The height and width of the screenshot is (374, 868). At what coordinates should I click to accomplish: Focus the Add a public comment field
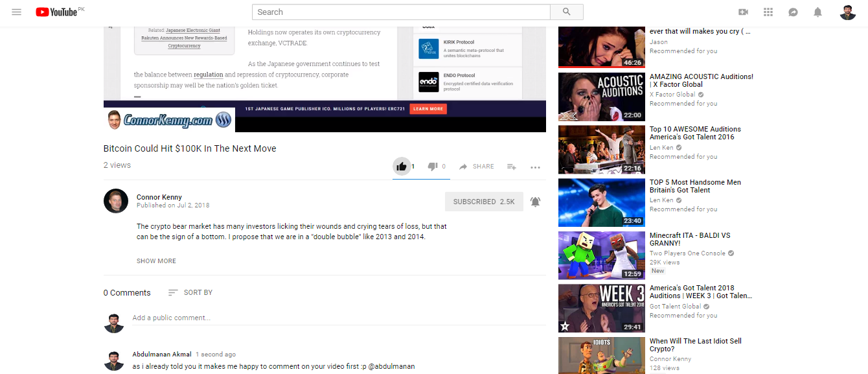[x=339, y=318]
